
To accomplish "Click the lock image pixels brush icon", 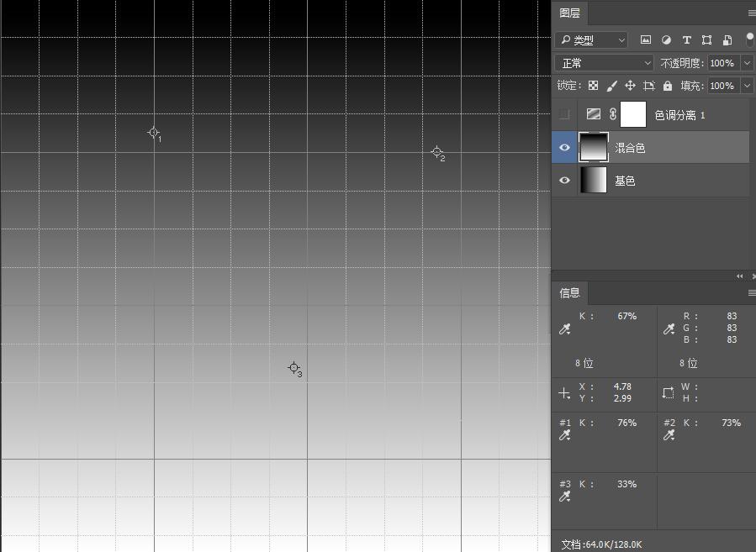I will [612, 86].
